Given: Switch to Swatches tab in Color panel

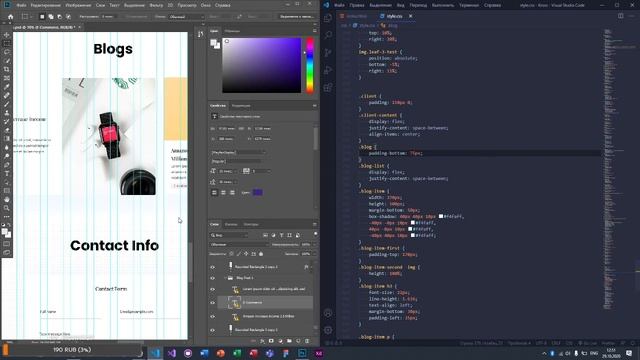Looking at the screenshot, I should (232, 31).
